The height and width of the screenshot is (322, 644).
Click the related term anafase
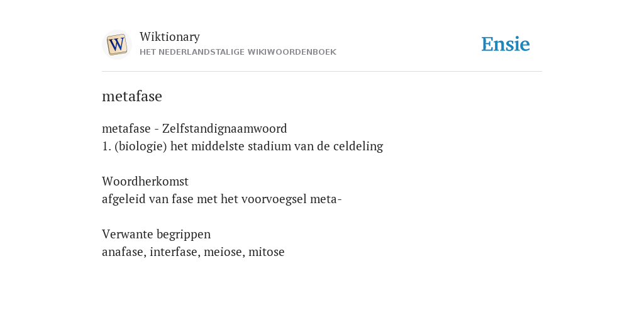pyautogui.click(x=123, y=252)
